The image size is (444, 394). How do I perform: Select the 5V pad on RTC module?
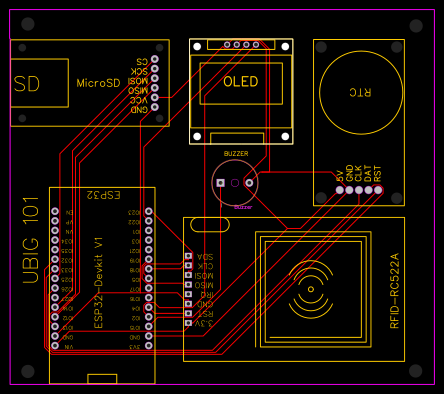pos(340,190)
